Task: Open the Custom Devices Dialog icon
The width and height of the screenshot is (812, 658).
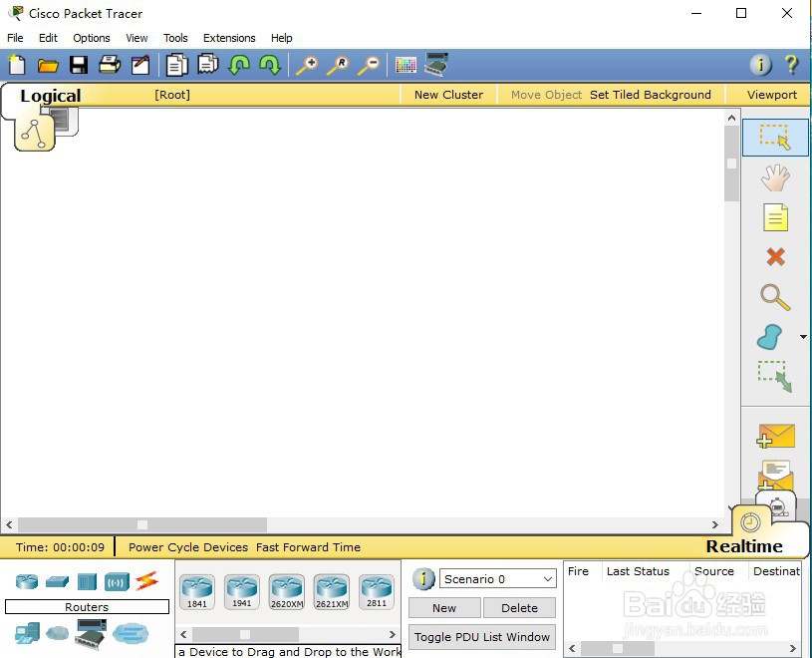Action: tap(436, 65)
